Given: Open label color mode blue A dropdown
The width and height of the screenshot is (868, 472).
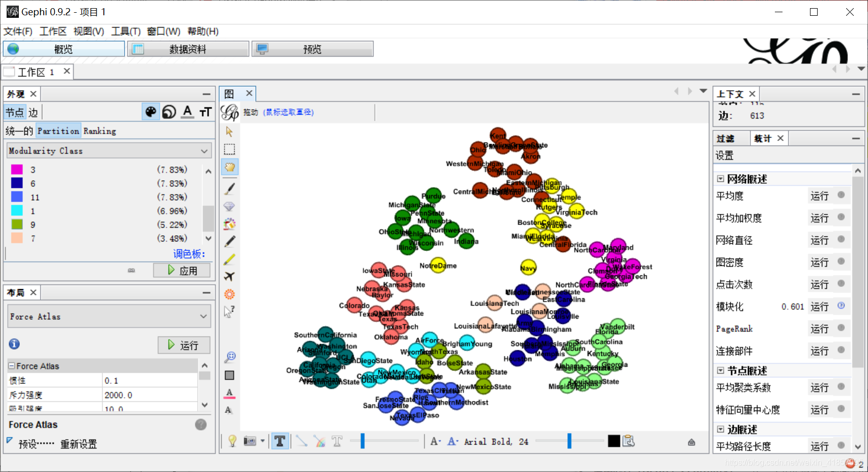Looking at the screenshot, I should (x=453, y=441).
